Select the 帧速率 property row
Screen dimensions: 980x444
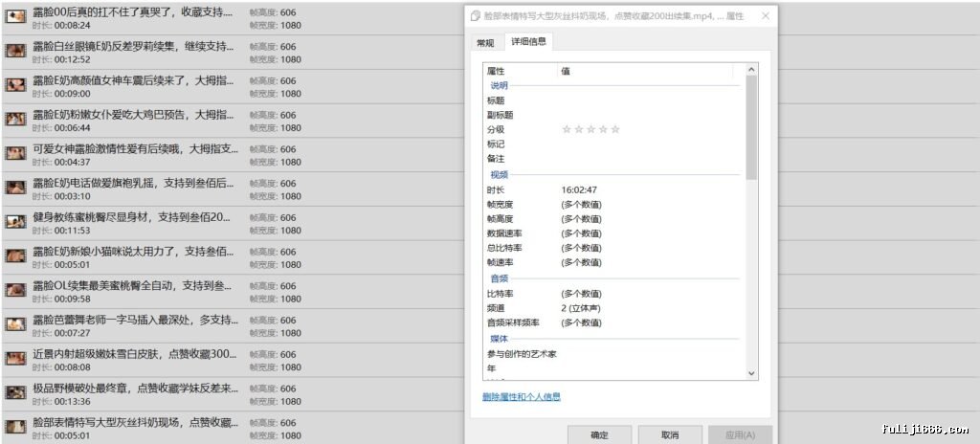tap(614, 262)
